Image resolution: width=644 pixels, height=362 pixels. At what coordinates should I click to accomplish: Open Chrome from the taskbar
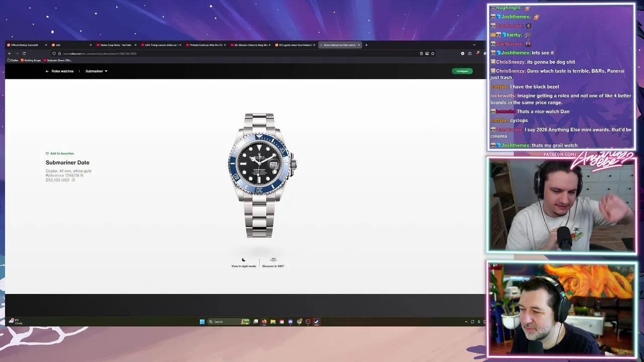pyautogui.click(x=299, y=322)
